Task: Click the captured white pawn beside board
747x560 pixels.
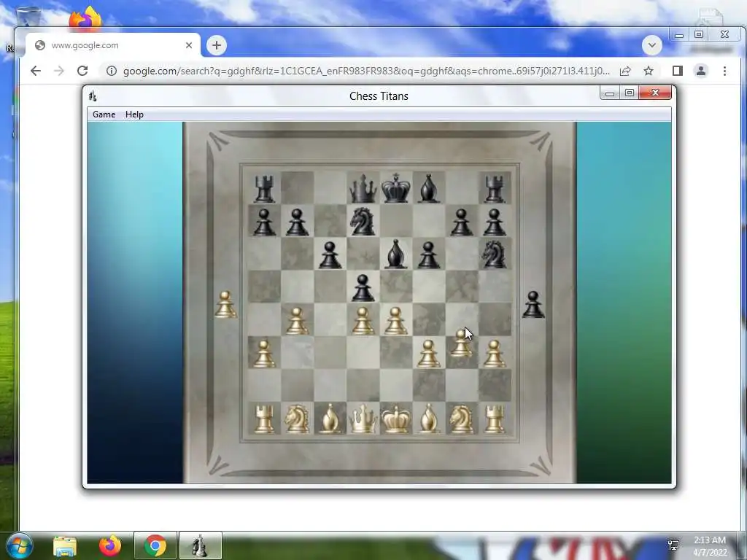Action: pyautogui.click(x=225, y=304)
